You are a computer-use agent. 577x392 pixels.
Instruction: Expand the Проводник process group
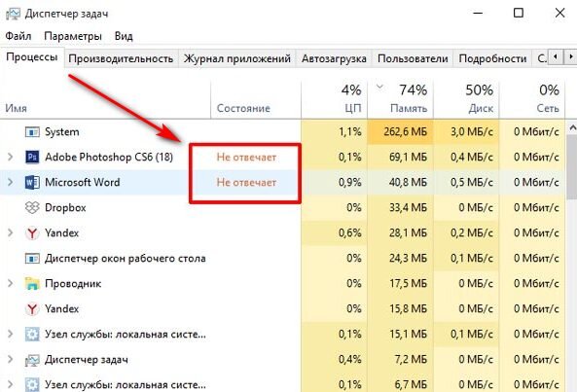click(11, 283)
